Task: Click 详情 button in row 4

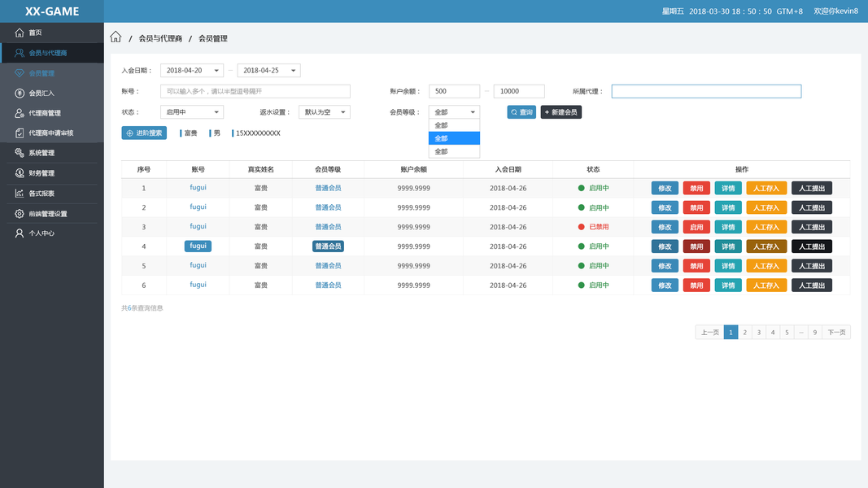Action: tap(728, 246)
